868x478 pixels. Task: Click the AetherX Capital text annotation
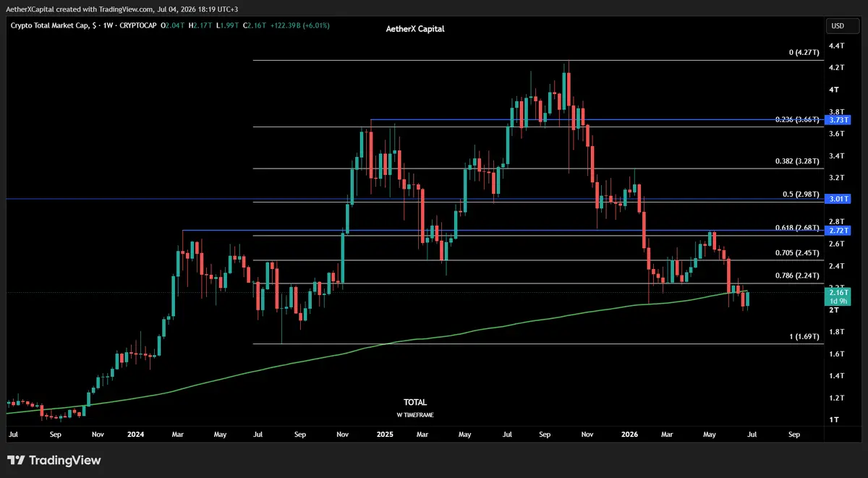(x=415, y=29)
